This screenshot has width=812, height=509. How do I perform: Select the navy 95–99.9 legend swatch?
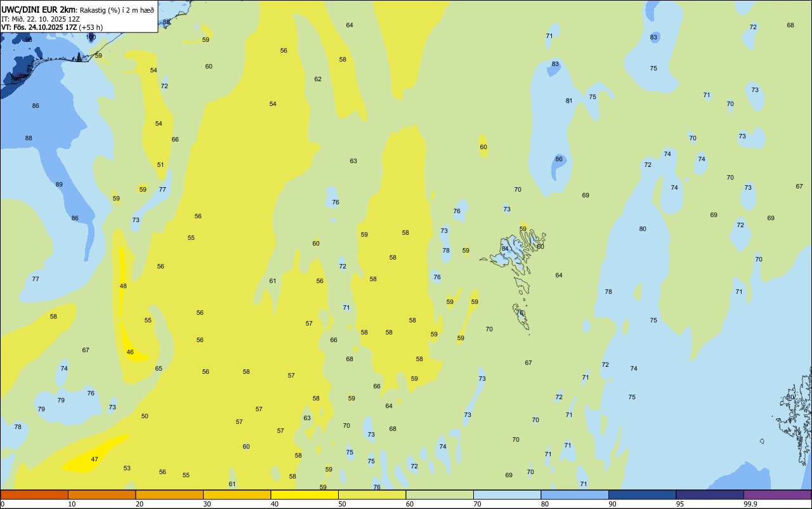[710, 494]
